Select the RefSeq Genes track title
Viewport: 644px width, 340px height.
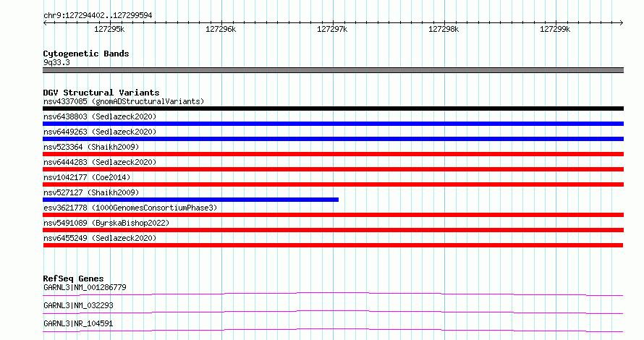(x=73, y=279)
